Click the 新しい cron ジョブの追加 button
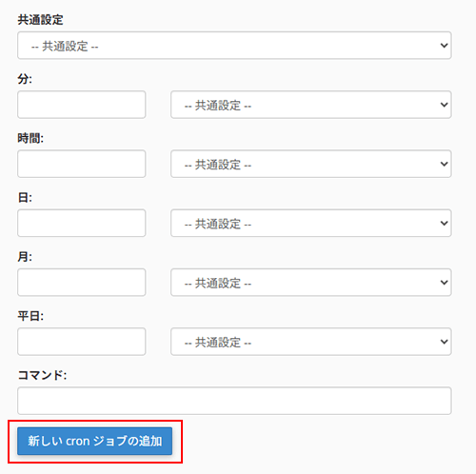Viewport: 476px width, 474px height. (95, 441)
